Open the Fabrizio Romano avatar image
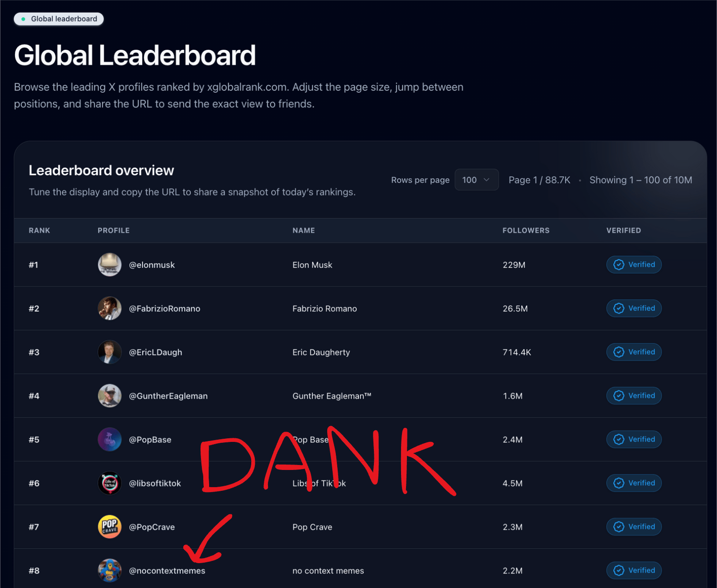Screen dimensions: 717x588 coord(110,308)
